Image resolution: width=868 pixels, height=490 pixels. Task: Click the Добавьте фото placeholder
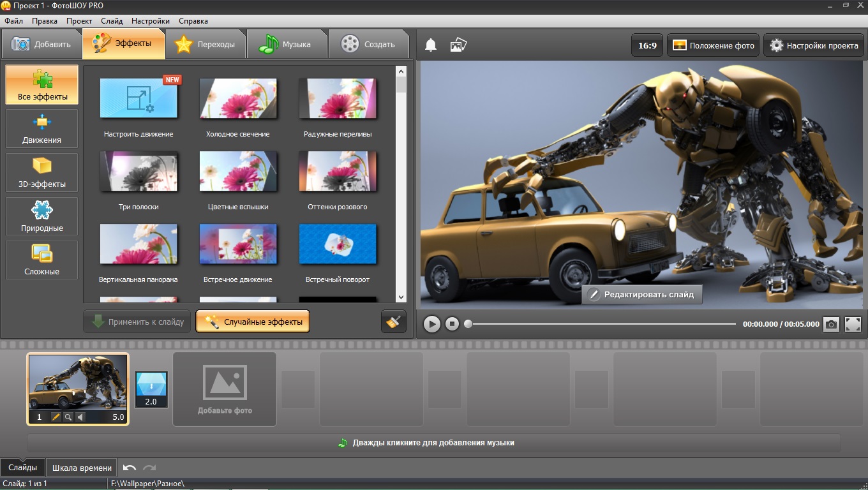(225, 389)
